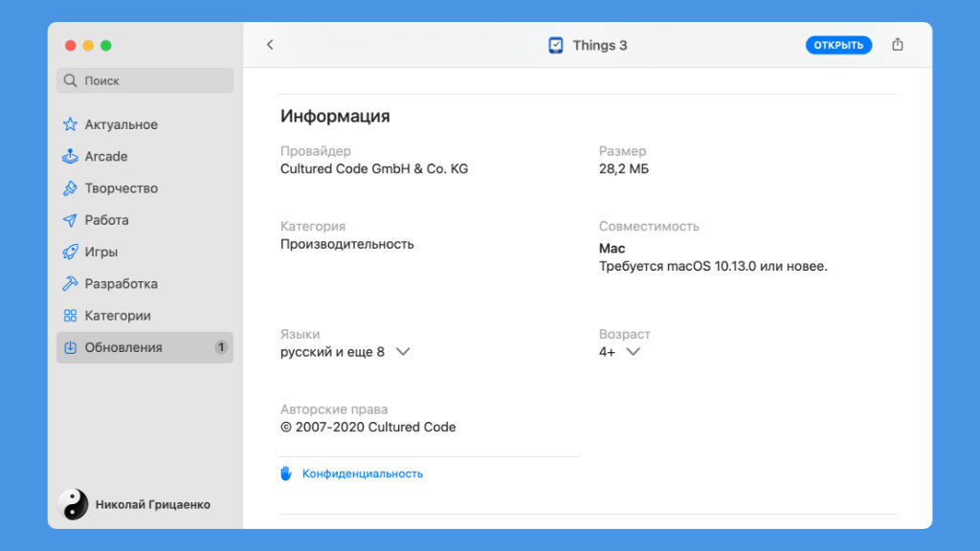Viewport: 980px width, 551px height.
Task: Maximize the window with green button
Action: pyautogui.click(x=106, y=46)
